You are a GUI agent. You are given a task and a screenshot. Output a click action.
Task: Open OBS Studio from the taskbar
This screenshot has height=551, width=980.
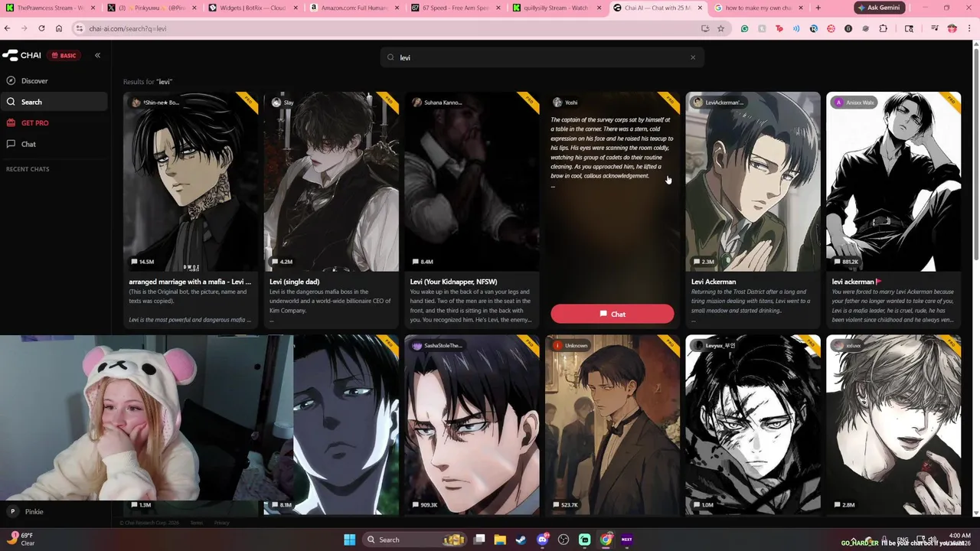click(x=564, y=540)
